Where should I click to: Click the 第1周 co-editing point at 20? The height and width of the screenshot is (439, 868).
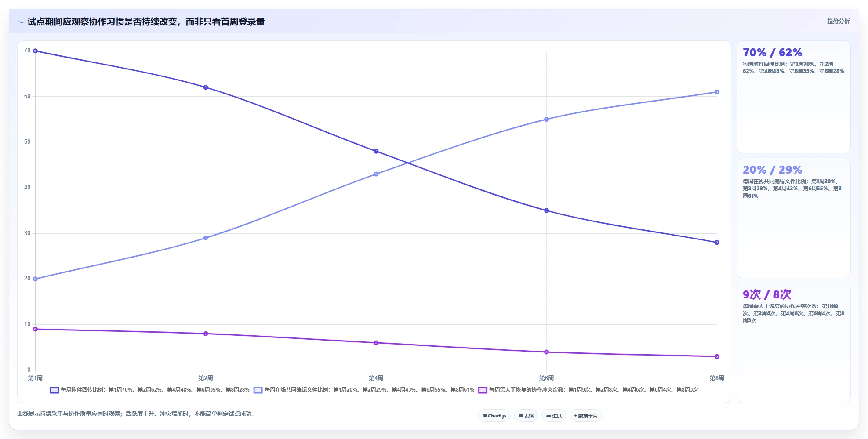click(36, 279)
